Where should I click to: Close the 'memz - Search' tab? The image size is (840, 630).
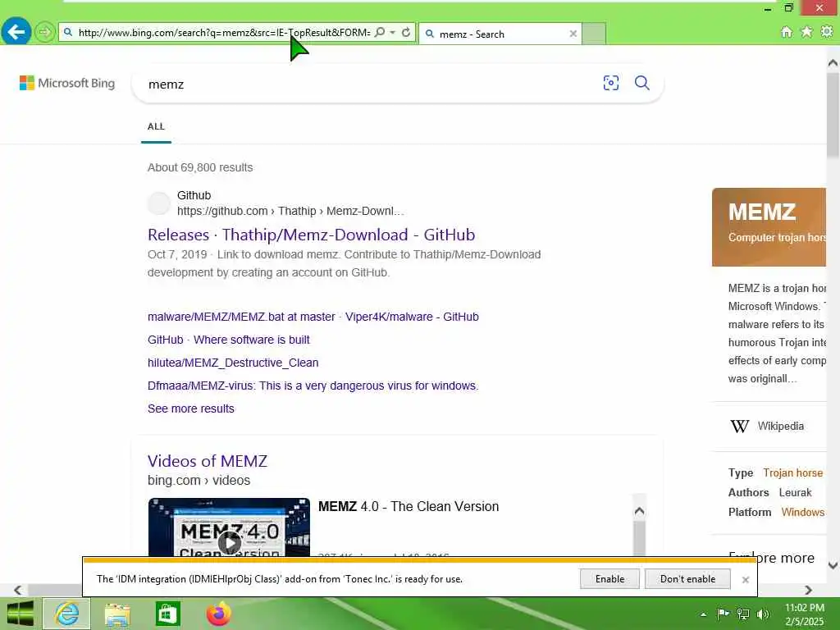[x=573, y=34]
